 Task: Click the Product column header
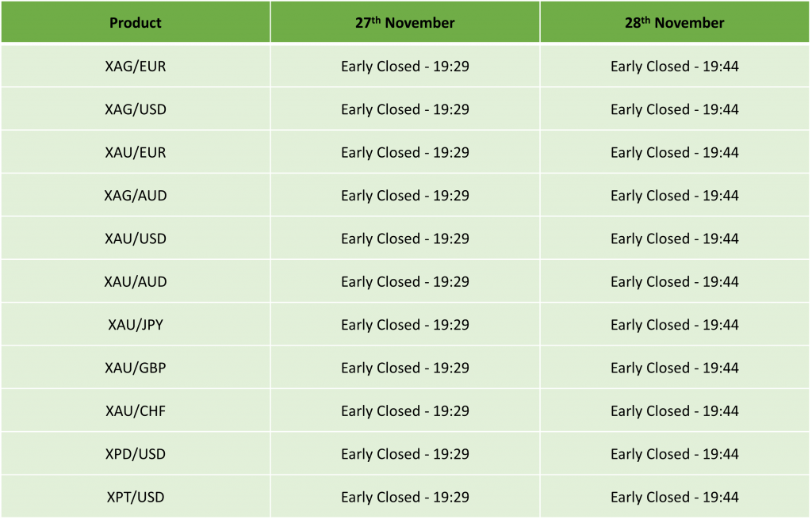click(136, 22)
